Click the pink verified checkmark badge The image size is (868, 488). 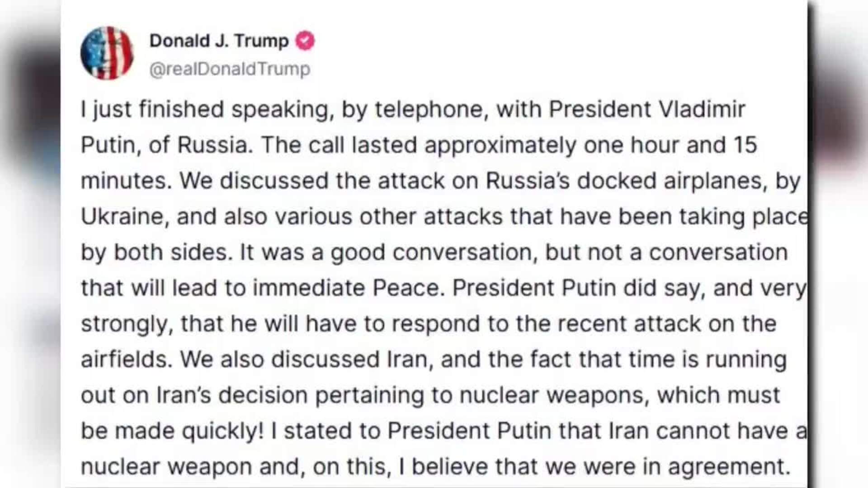305,41
